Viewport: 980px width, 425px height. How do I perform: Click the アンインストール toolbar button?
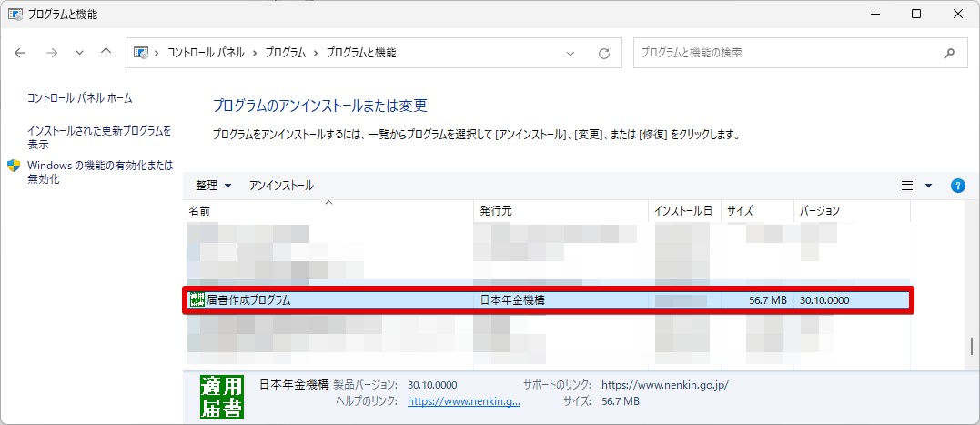tap(281, 186)
